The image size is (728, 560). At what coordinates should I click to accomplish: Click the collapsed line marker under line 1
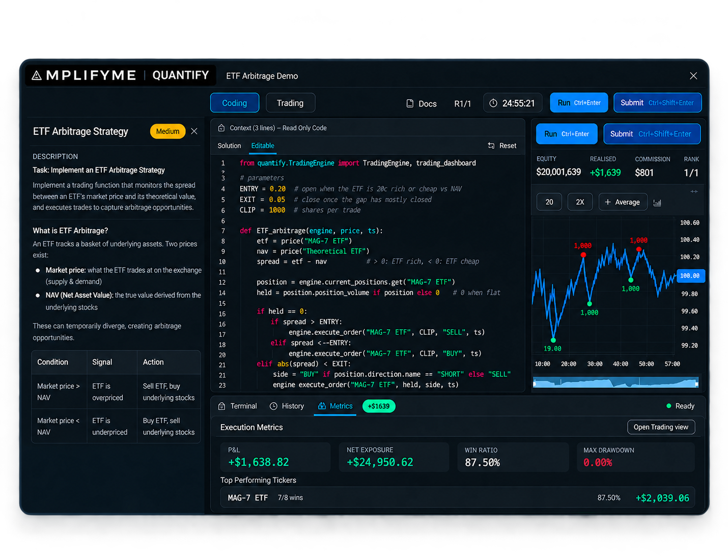pos(223,172)
